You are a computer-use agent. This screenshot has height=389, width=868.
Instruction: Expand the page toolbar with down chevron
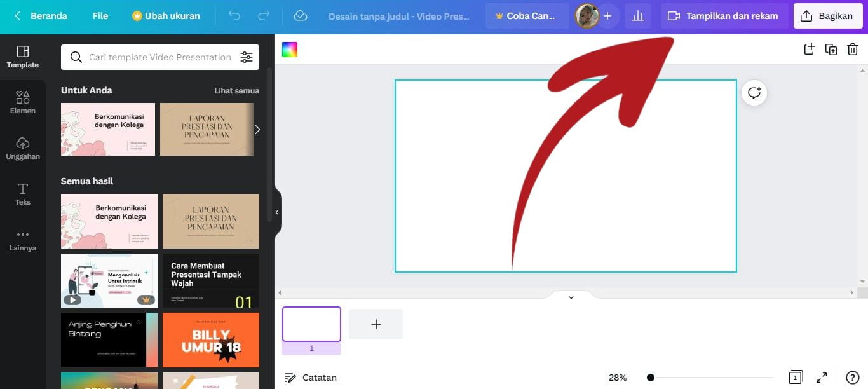coord(570,297)
